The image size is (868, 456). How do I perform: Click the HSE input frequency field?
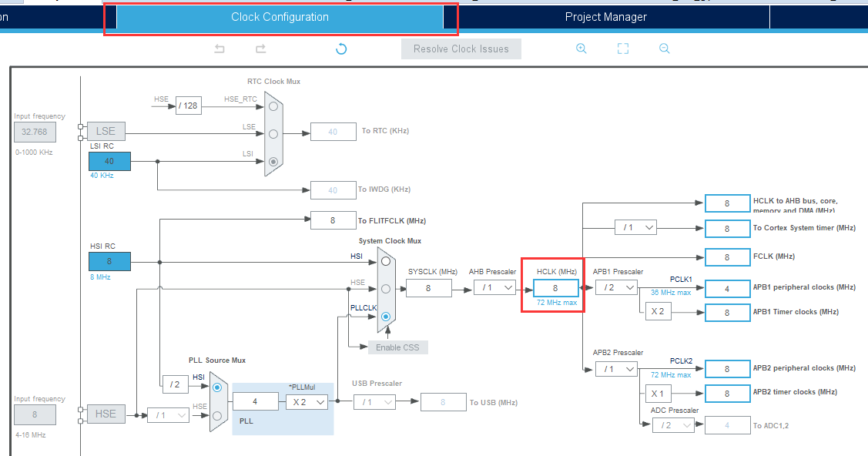35,414
